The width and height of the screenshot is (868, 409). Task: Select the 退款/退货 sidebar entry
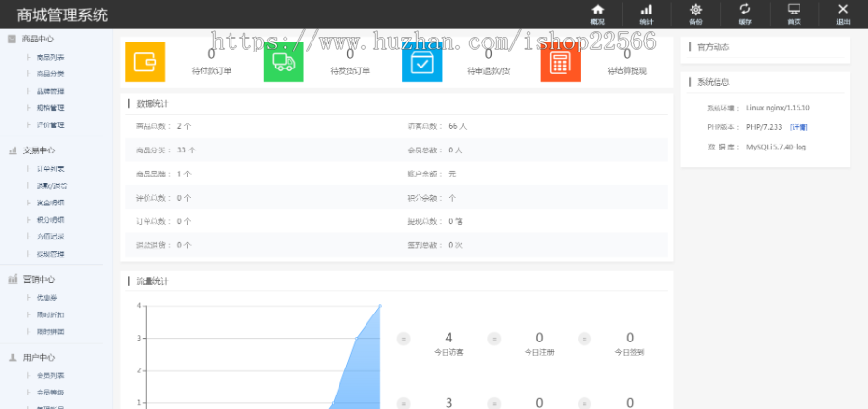(x=51, y=186)
